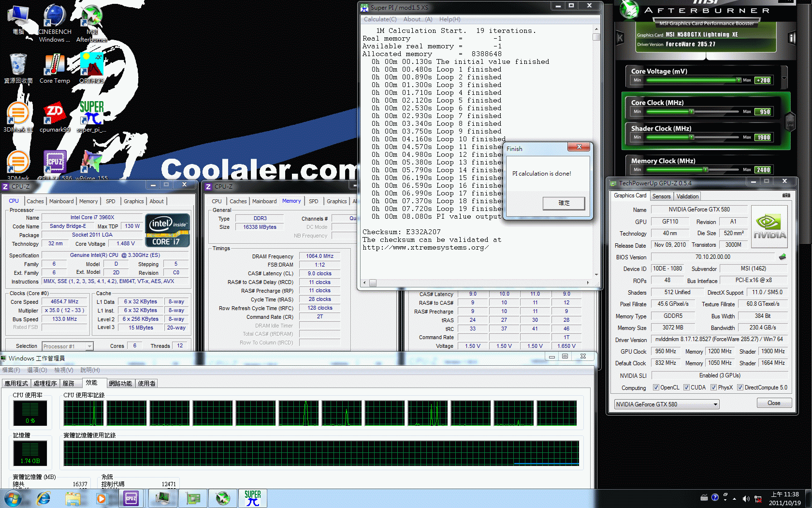This screenshot has width=812, height=508.
Task: Open the Core Temp desktop icon
Action: pyautogui.click(x=55, y=69)
